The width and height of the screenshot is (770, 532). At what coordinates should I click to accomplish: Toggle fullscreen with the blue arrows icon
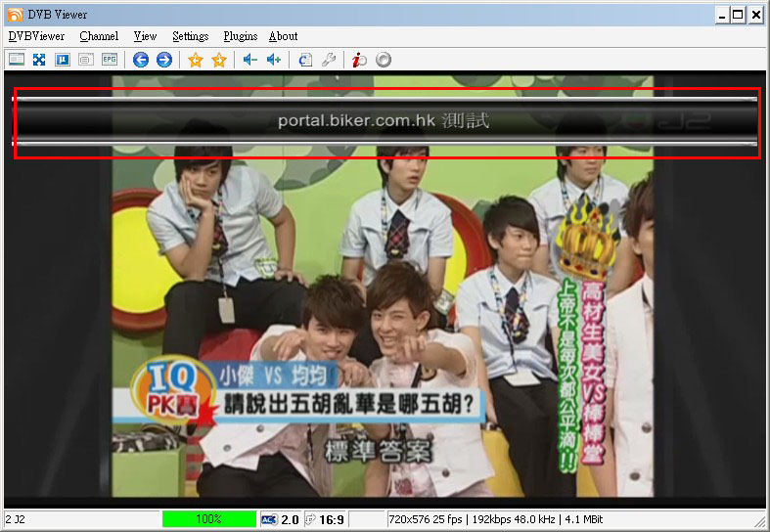[39, 60]
